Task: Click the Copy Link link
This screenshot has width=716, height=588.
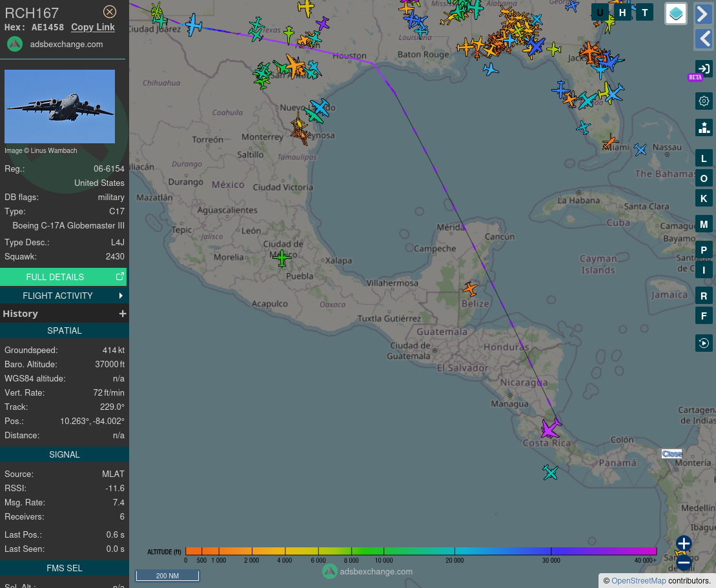Action: tap(93, 27)
